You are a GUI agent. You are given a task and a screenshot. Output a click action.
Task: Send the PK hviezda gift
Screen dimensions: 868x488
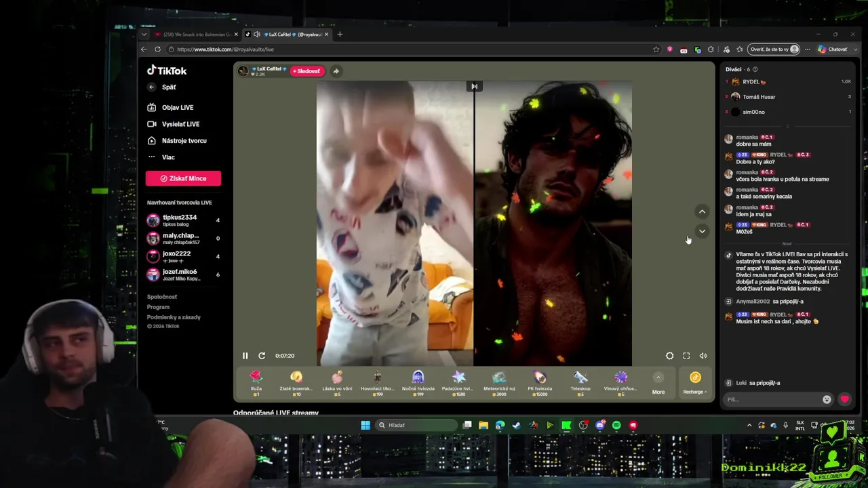click(x=540, y=383)
